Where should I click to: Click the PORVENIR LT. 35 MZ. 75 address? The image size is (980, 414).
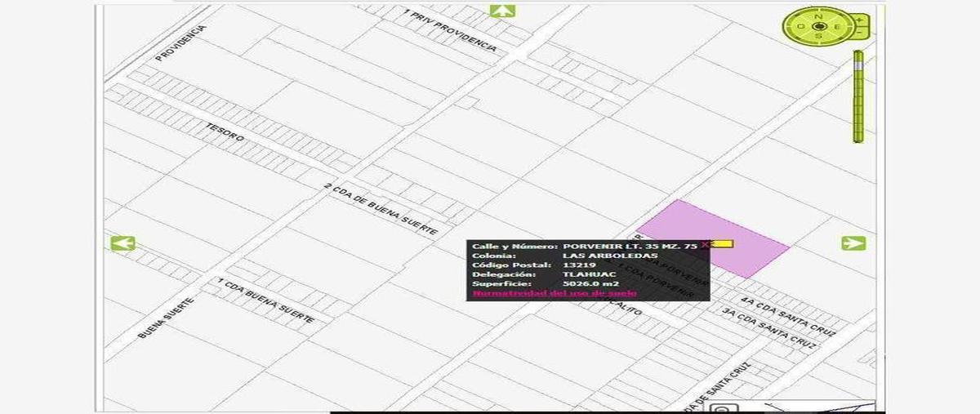pos(630,246)
